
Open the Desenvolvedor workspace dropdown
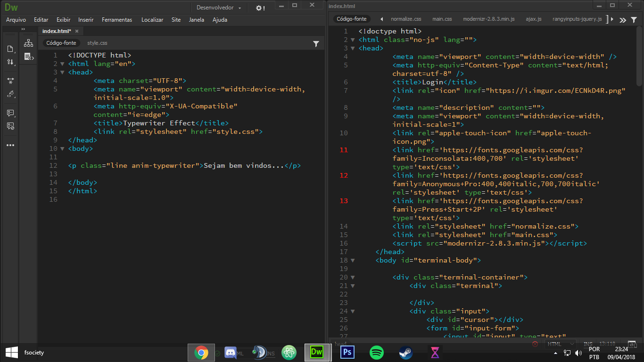pos(218,8)
